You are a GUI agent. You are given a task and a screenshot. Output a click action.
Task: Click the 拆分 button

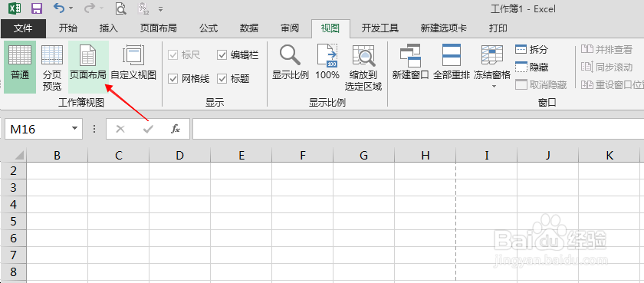532,50
